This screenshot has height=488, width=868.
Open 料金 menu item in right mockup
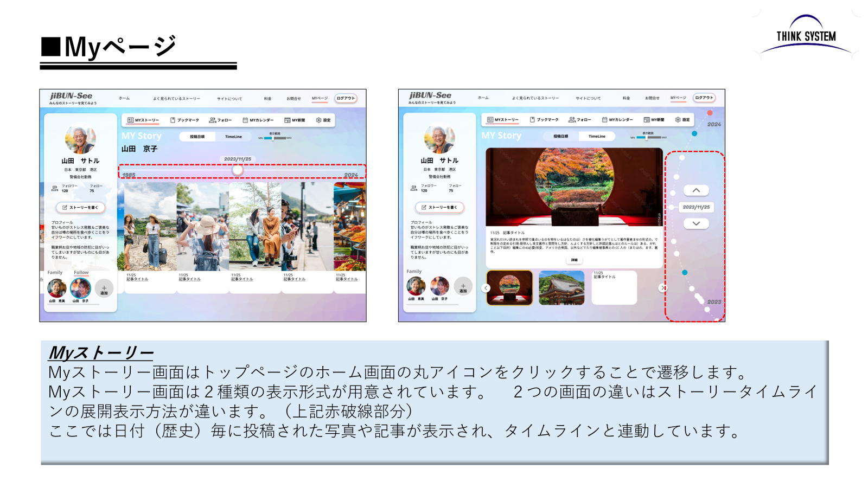click(x=626, y=98)
